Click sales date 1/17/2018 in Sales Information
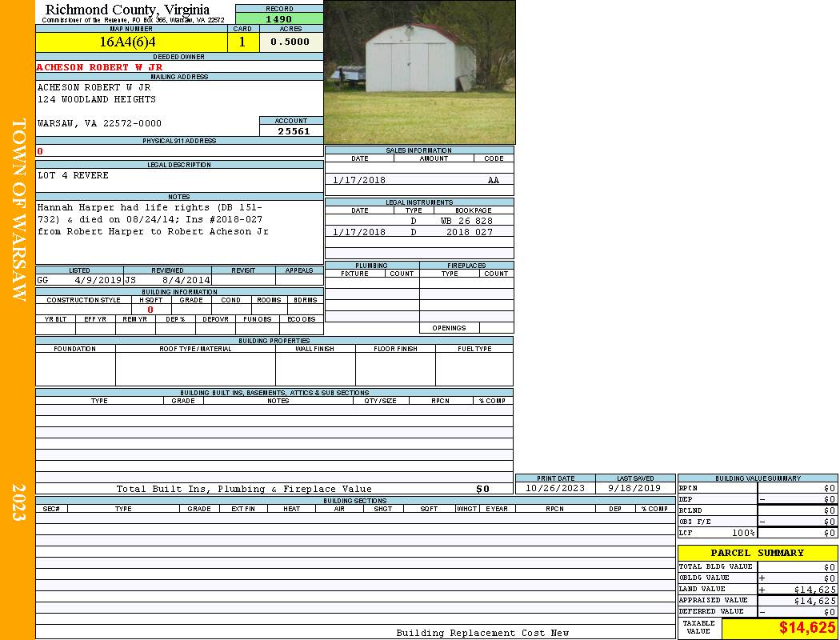Screen dimensions: 840x640 tap(359, 180)
